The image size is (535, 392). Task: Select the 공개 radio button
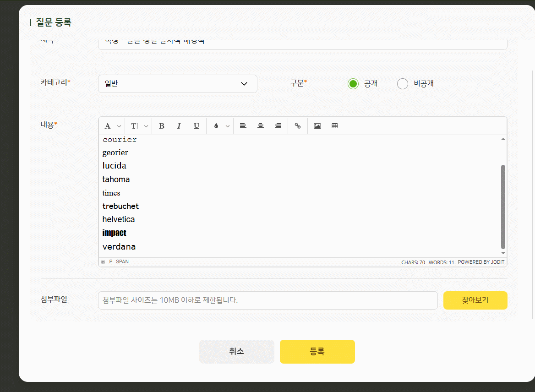353,84
